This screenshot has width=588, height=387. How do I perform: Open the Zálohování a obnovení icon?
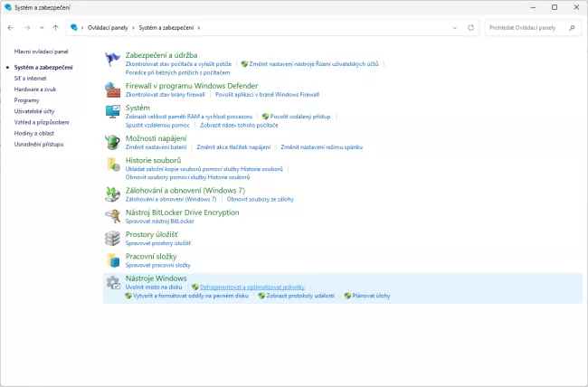112,194
